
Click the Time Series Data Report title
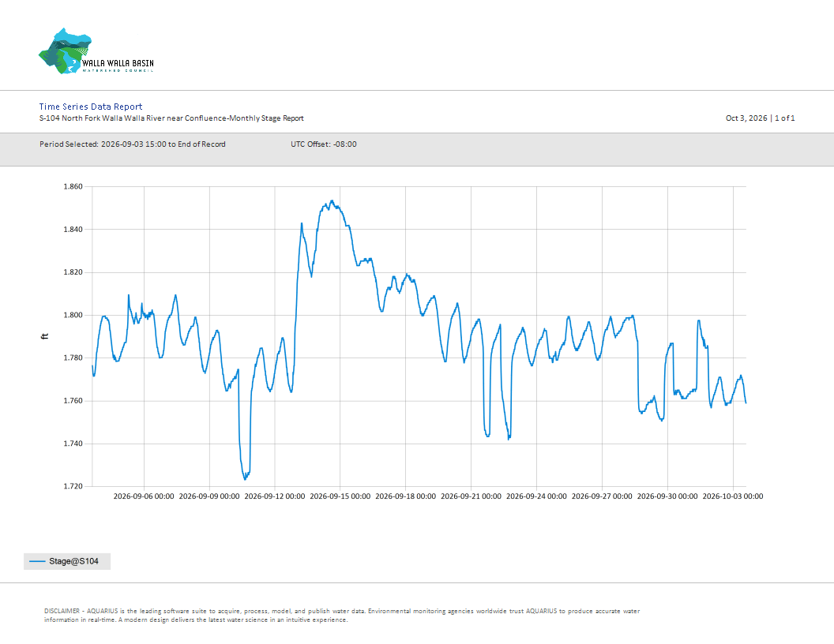90,107
